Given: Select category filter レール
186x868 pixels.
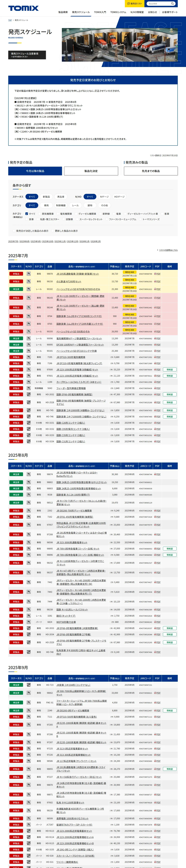Looking at the screenshot, I should [x=75, y=205].
